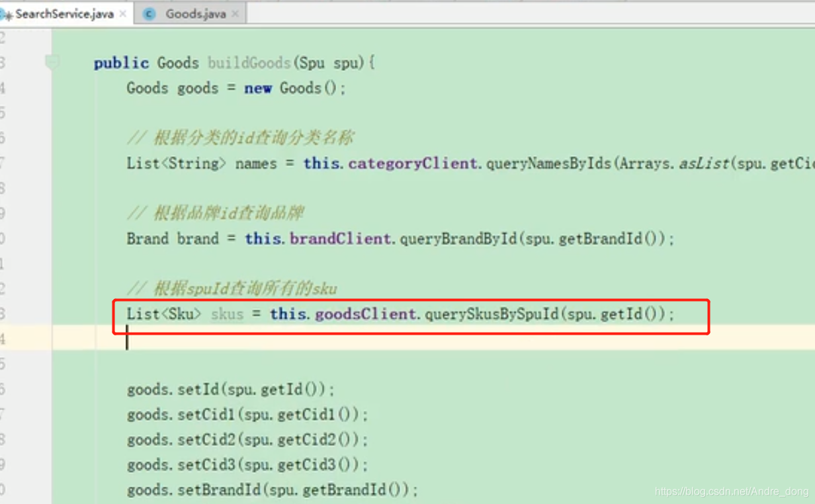Viewport: 815px width, 504px height.
Task: Click the categoryClient field reference
Action: (x=413, y=163)
